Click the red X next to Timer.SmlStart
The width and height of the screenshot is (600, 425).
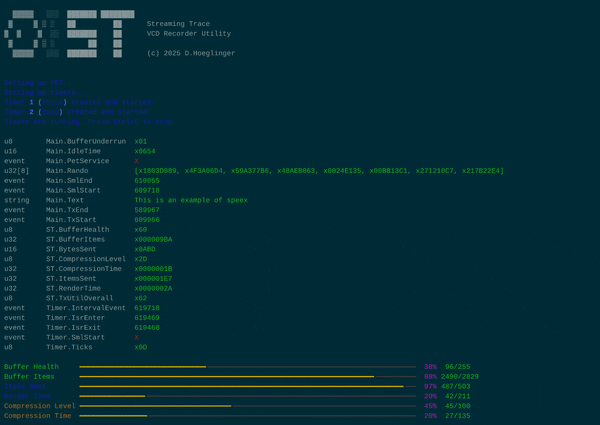tap(137, 338)
